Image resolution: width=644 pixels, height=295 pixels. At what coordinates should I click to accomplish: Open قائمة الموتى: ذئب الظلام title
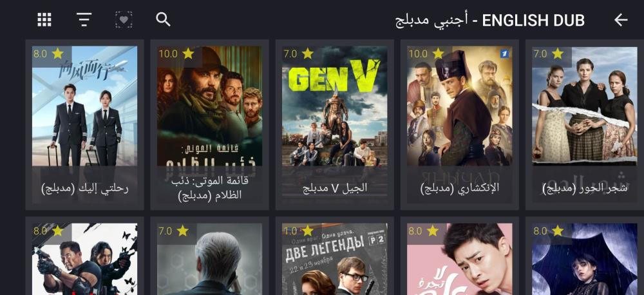(209, 188)
